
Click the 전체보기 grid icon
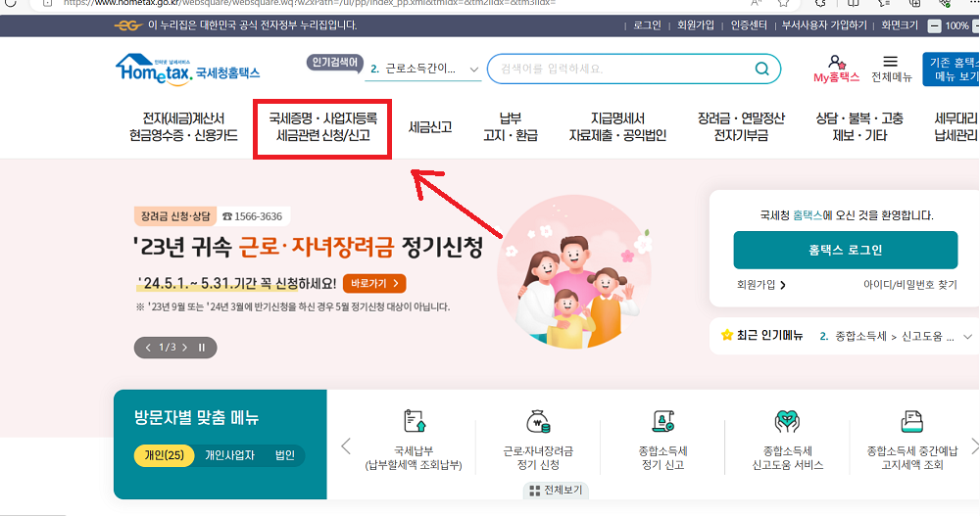point(534,491)
